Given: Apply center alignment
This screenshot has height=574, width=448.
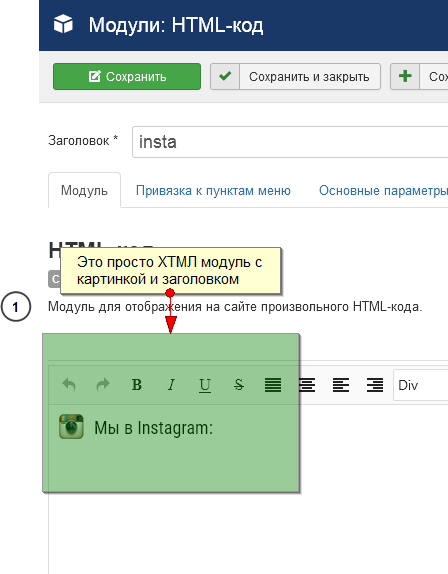Looking at the screenshot, I should pos(307,385).
